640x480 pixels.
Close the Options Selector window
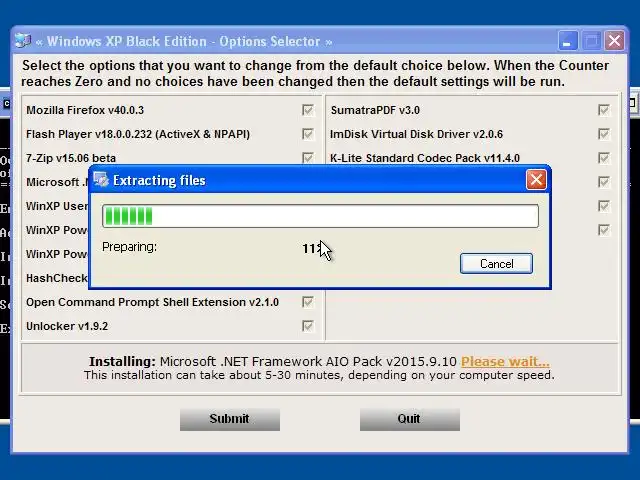point(614,41)
